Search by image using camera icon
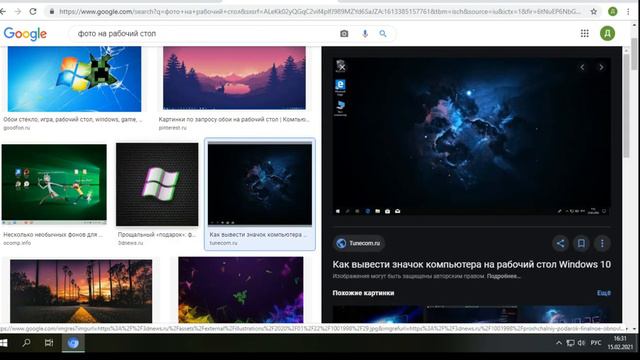This screenshot has width=640, height=360. pos(344,34)
